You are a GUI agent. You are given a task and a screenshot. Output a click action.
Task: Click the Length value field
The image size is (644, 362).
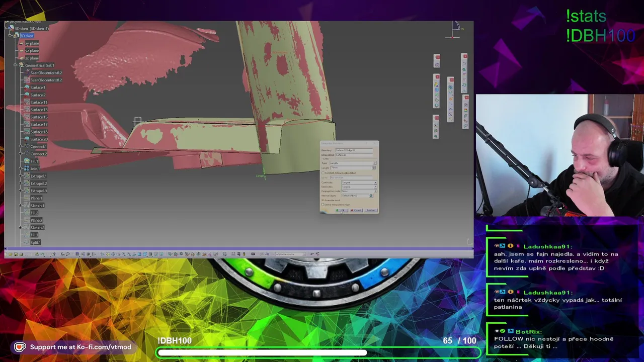351,168
